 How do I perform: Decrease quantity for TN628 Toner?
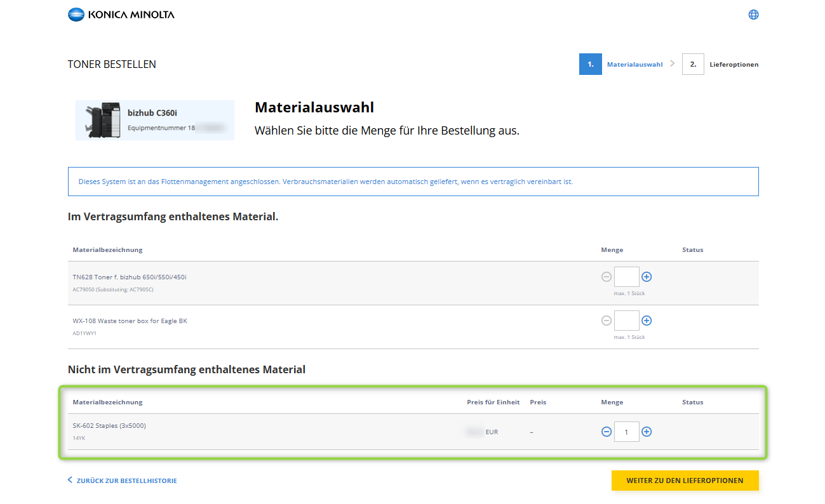(x=607, y=277)
